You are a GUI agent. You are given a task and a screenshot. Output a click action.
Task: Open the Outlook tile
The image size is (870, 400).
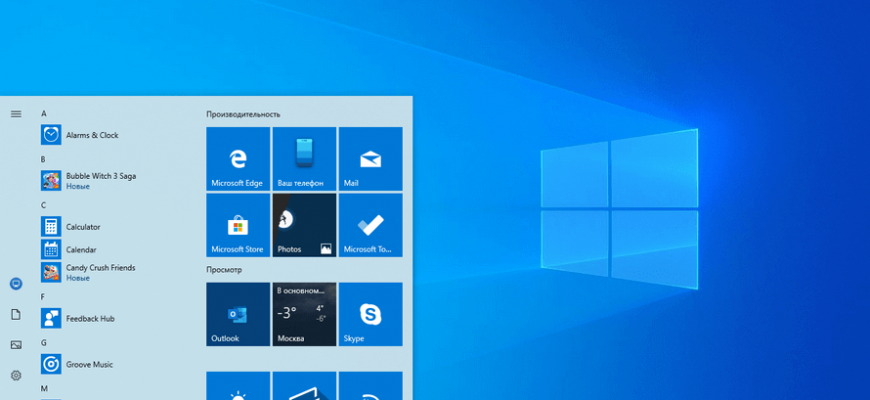pyautogui.click(x=237, y=314)
